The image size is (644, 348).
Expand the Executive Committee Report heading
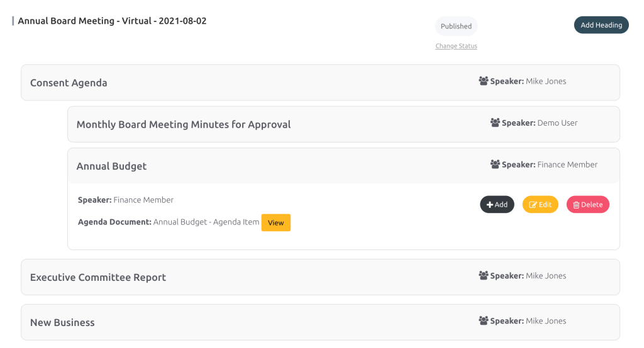click(98, 278)
